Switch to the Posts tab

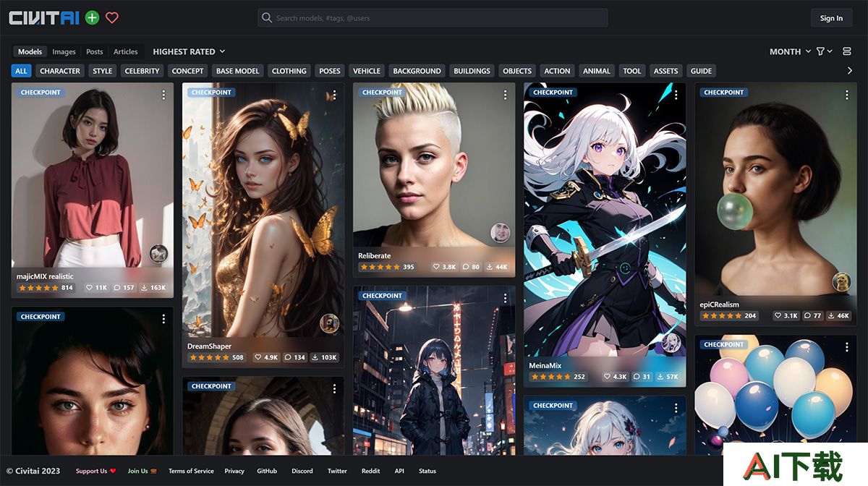pyautogui.click(x=95, y=51)
